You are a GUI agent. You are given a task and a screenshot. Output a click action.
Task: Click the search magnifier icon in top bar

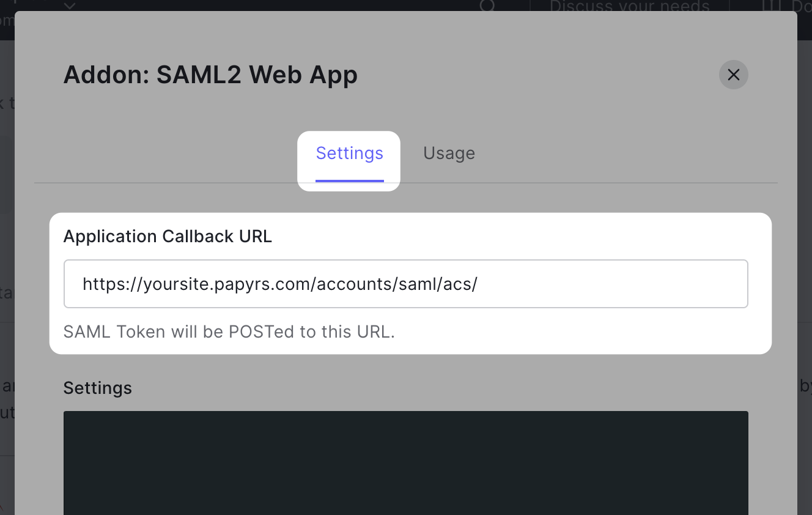[x=487, y=6]
